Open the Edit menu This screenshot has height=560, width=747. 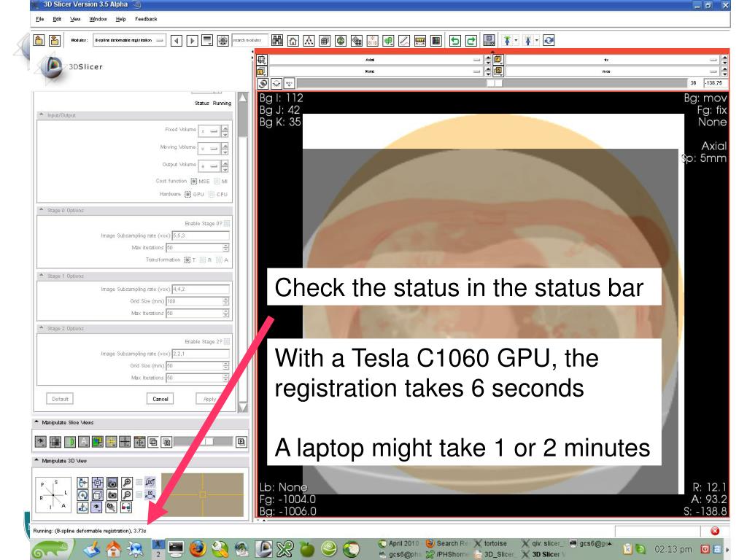point(57,19)
